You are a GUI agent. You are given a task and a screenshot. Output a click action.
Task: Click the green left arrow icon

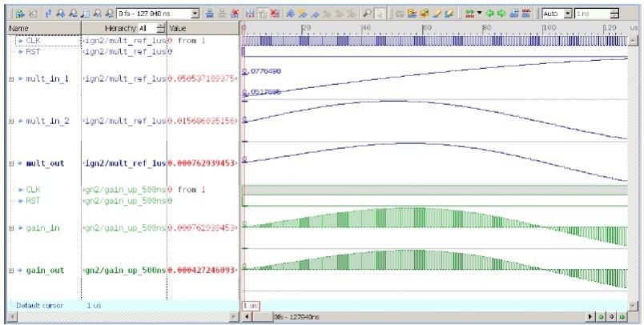coord(489,14)
